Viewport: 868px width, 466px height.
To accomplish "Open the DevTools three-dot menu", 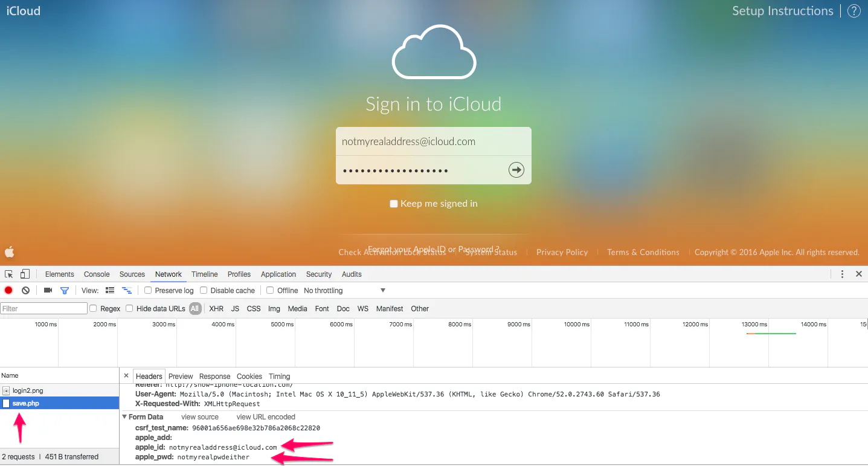I will click(x=842, y=274).
